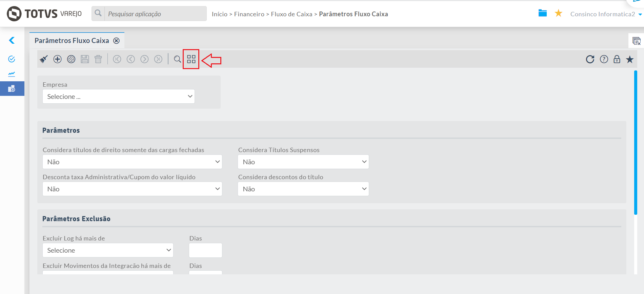Click the close-all-tabs icon at right
The image size is (644, 294).
tap(636, 41)
